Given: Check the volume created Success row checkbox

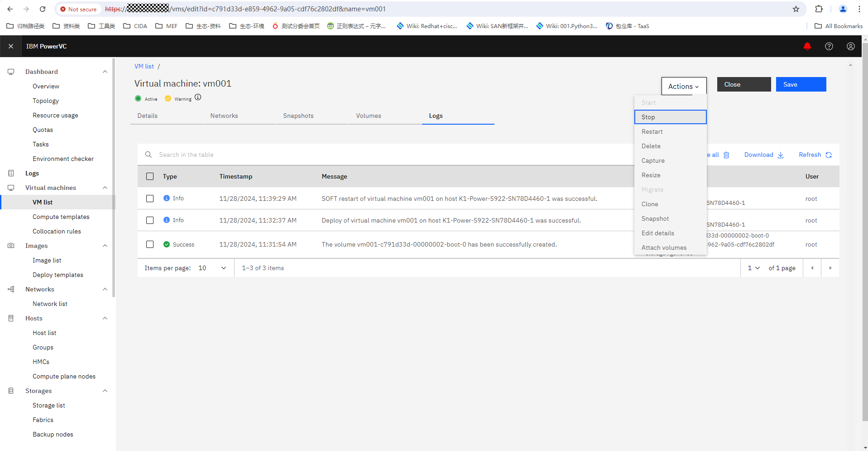Looking at the screenshot, I should click(x=150, y=244).
